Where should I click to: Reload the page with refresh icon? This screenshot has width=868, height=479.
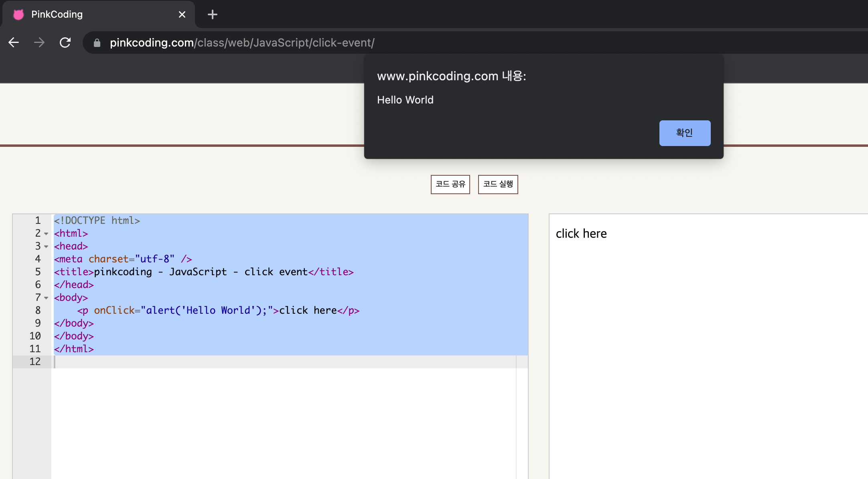click(x=65, y=43)
